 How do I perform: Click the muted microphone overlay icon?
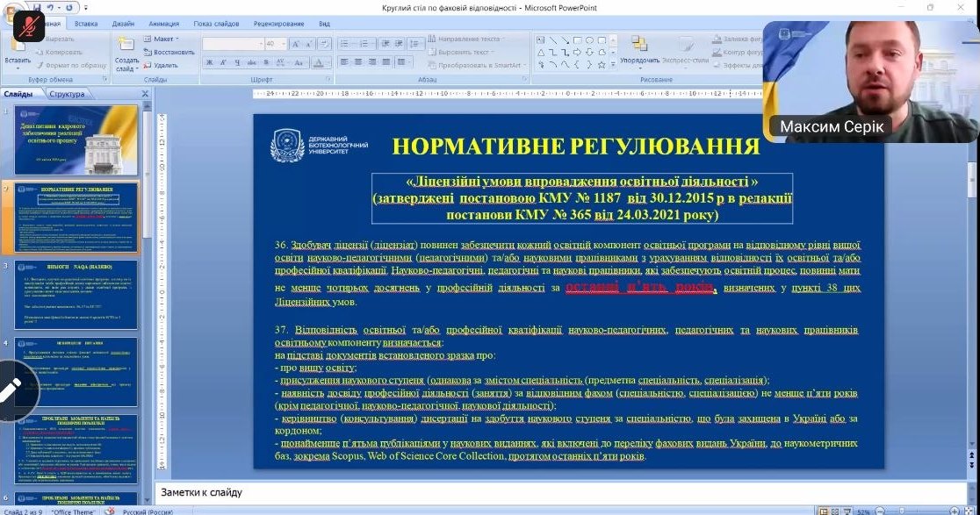[27, 26]
